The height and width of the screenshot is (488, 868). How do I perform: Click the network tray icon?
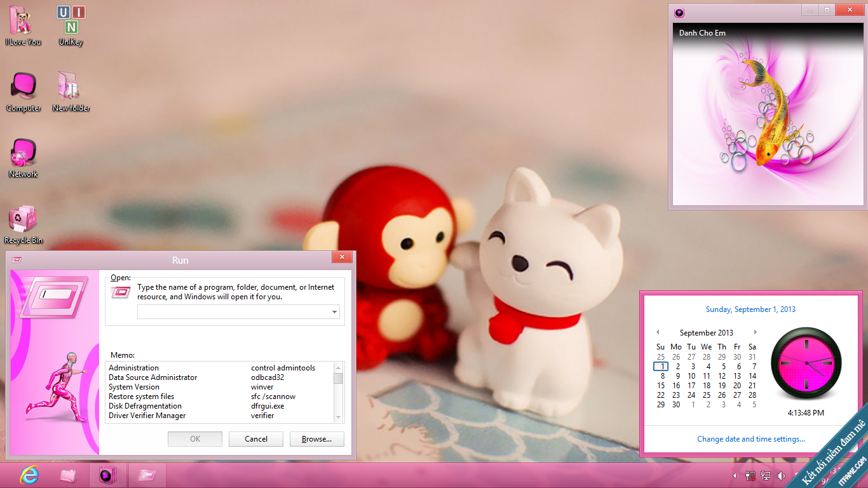click(766, 476)
